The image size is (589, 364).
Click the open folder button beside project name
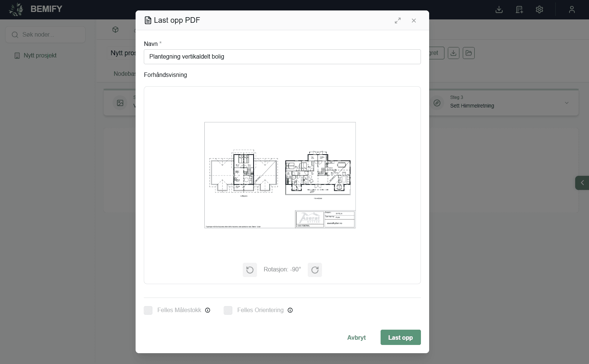pyautogui.click(x=469, y=53)
